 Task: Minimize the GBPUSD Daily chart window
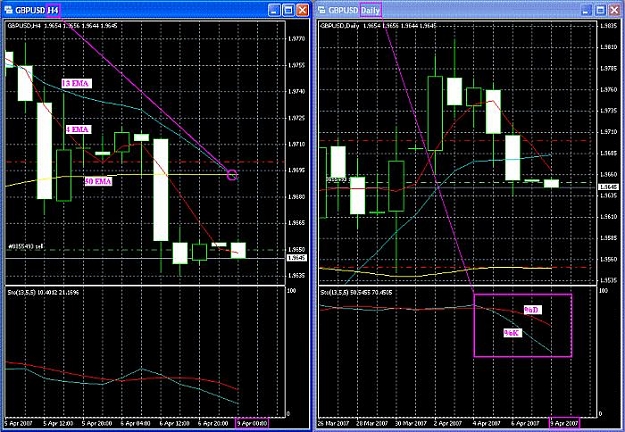click(586, 10)
